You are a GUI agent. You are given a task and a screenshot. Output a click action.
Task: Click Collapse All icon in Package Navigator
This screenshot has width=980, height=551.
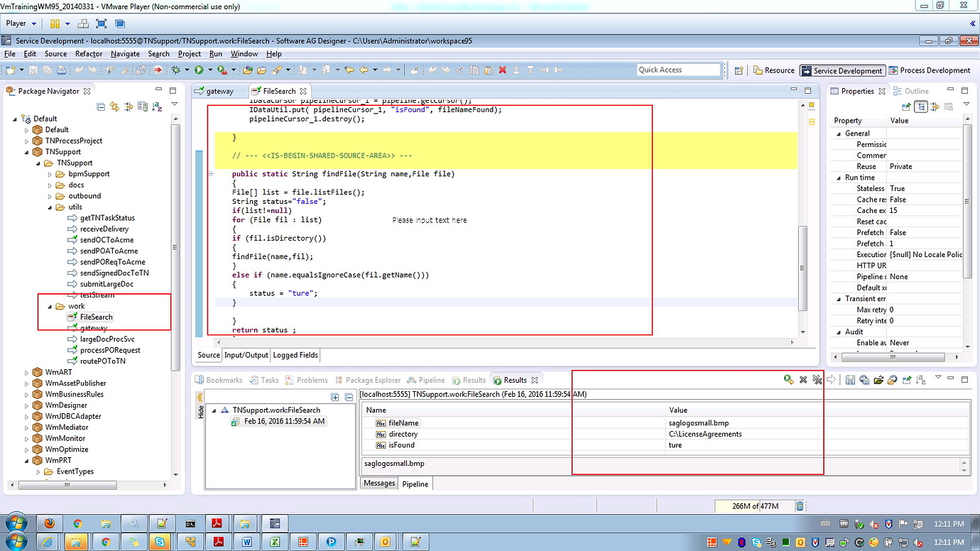101,107
